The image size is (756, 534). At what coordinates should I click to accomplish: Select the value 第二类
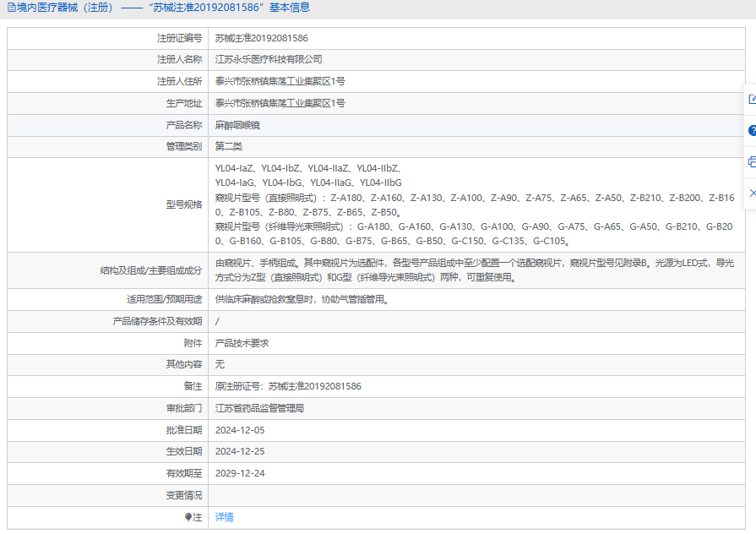coord(229,146)
